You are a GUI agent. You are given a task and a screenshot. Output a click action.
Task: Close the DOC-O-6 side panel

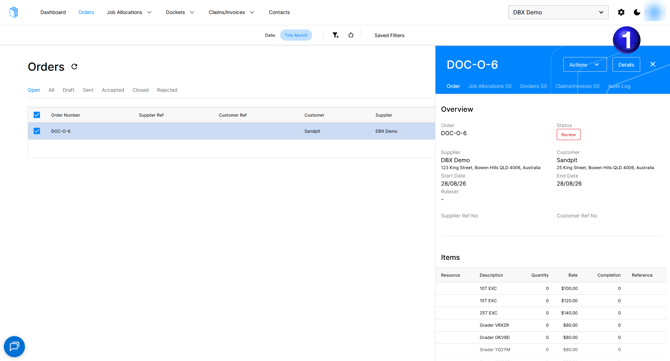coord(652,64)
